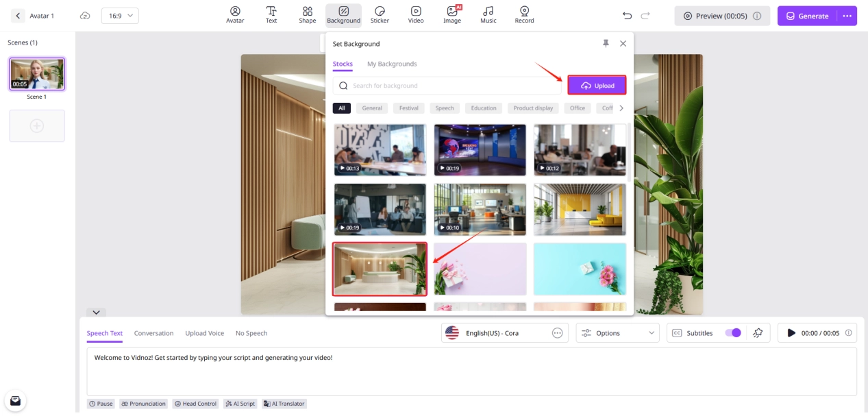
Task: Click the undo arrow icon
Action: [x=627, y=16]
